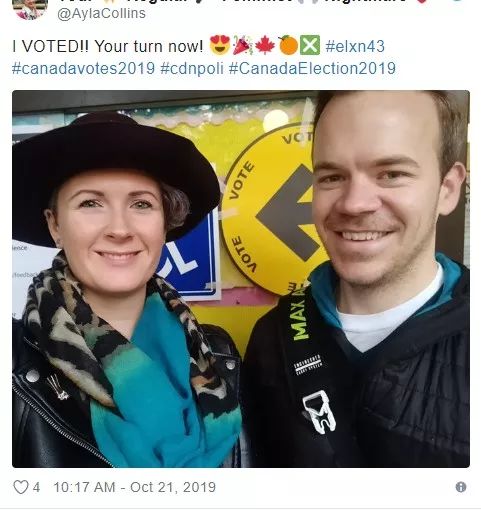The height and width of the screenshot is (510, 481).
Task: View the like count of 4
Action: [36, 487]
